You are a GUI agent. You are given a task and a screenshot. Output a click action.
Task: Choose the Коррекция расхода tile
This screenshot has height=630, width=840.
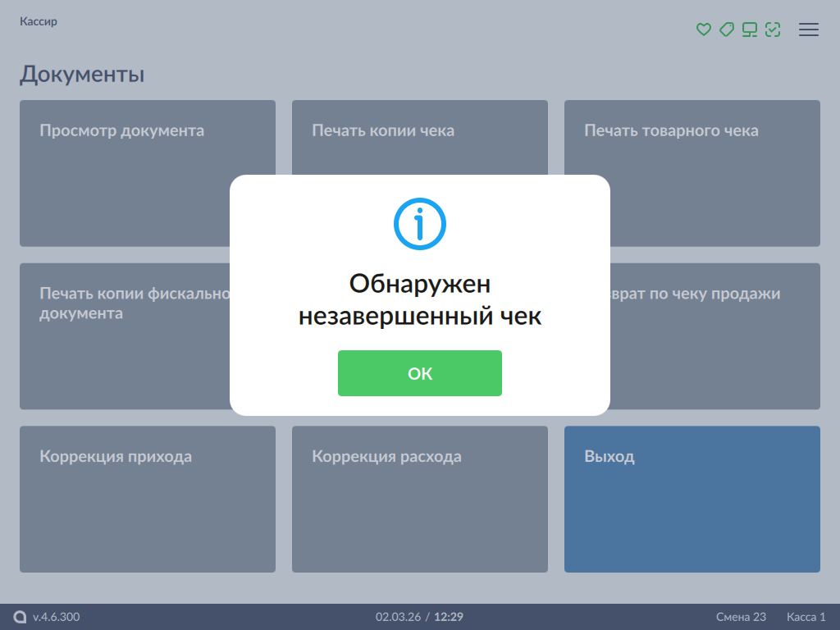point(419,499)
